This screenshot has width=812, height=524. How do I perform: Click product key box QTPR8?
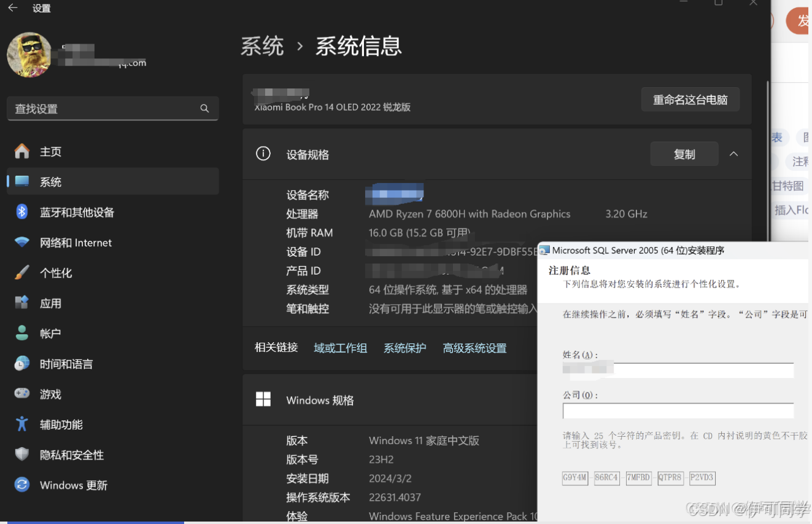point(671,478)
